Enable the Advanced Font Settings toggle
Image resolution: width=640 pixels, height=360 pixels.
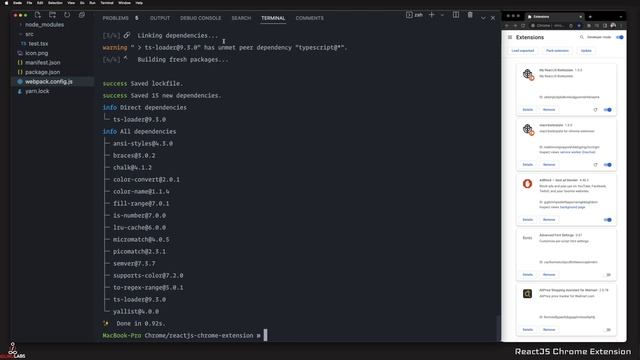click(608, 275)
